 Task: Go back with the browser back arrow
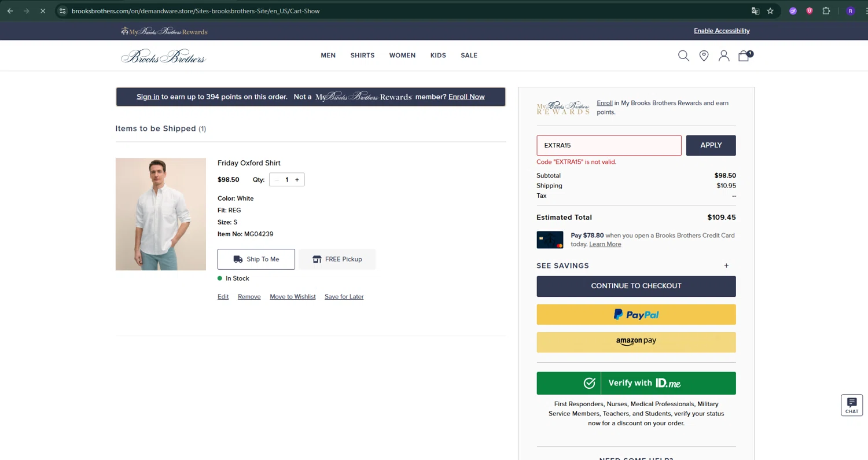(10, 11)
